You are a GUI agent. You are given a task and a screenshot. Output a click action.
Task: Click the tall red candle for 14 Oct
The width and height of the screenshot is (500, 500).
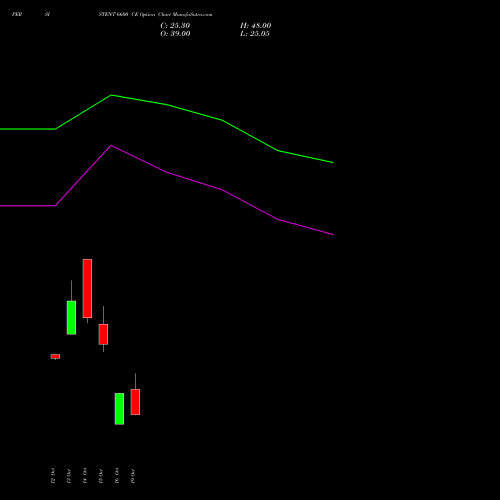coord(87,288)
